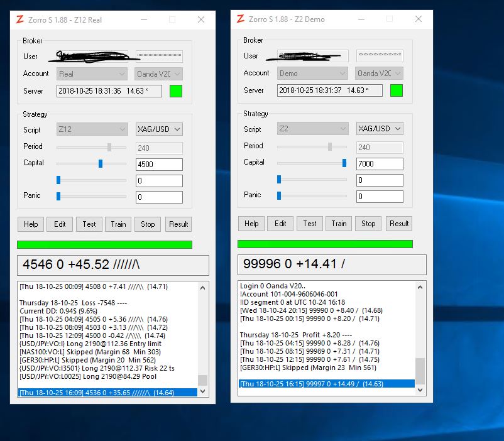This screenshot has width=504, height=441.
Task: Click the Train button in Z12 Real window
Action: [x=118, y=224]
